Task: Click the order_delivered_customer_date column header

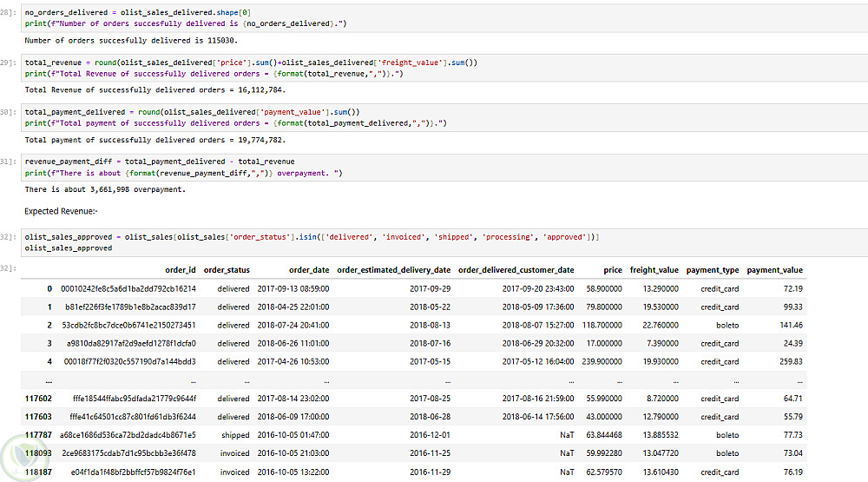Action: pyautogui.click(x=516, y=270)
